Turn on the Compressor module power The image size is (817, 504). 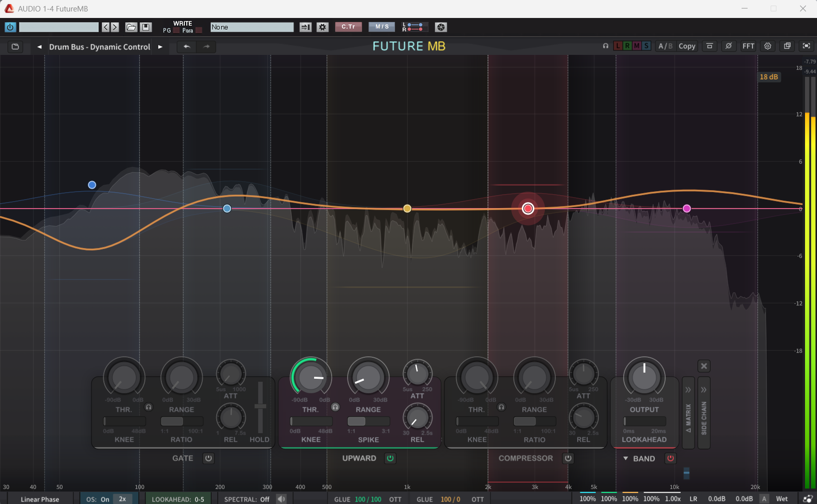568,458
